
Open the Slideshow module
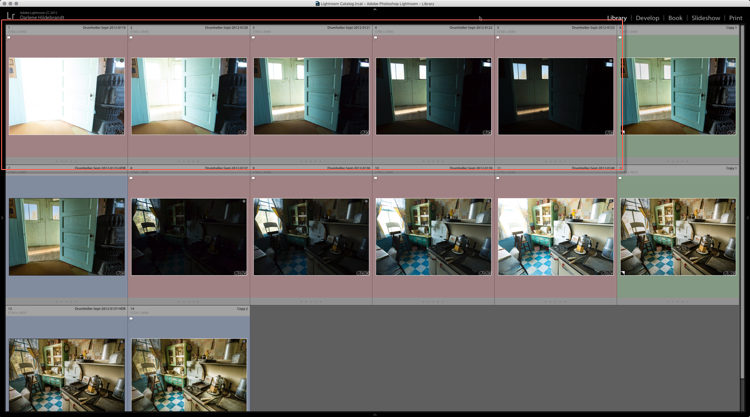point(706,18)
